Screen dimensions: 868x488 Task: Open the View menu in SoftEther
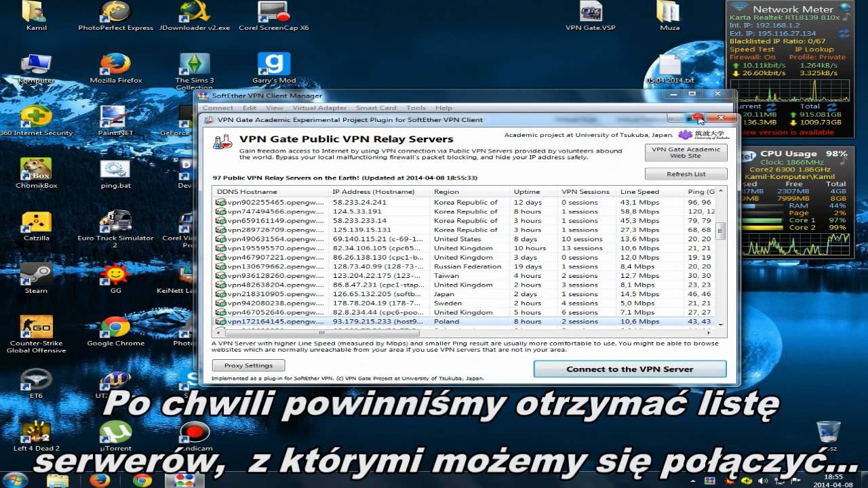click(275, 108)
